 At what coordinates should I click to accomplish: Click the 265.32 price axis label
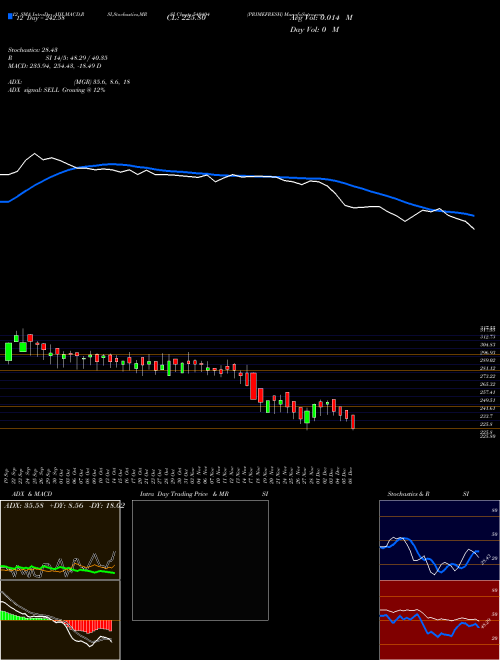pos(488,384)
